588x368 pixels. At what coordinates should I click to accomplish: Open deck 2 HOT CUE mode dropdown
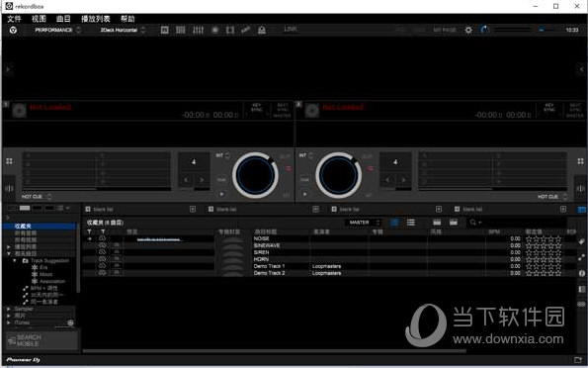pyautogui.click(x=552, y=197)
